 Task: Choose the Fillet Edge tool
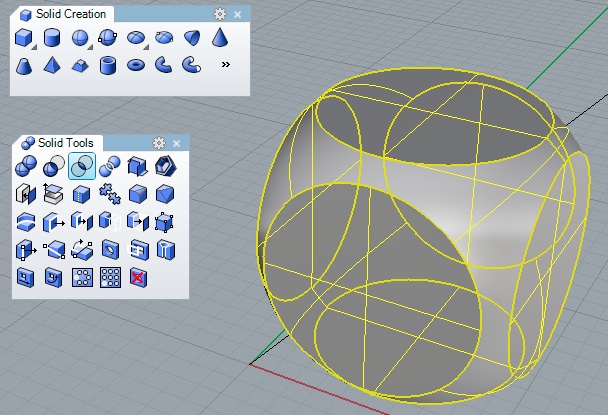pos(138,194)
